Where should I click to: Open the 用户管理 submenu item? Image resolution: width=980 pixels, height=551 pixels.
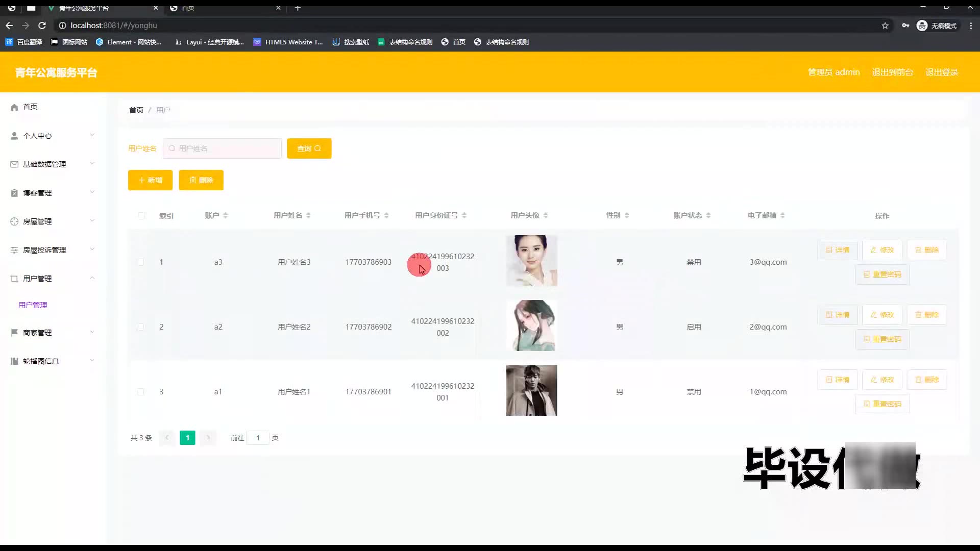click(x=33, y=305)
